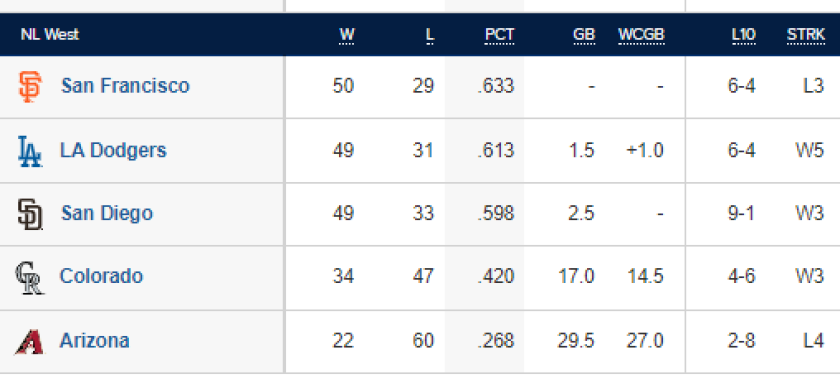The width and height of the screenshot is (840, 379).
Task: Click the GB column header
Action: [x=583, y=35]
